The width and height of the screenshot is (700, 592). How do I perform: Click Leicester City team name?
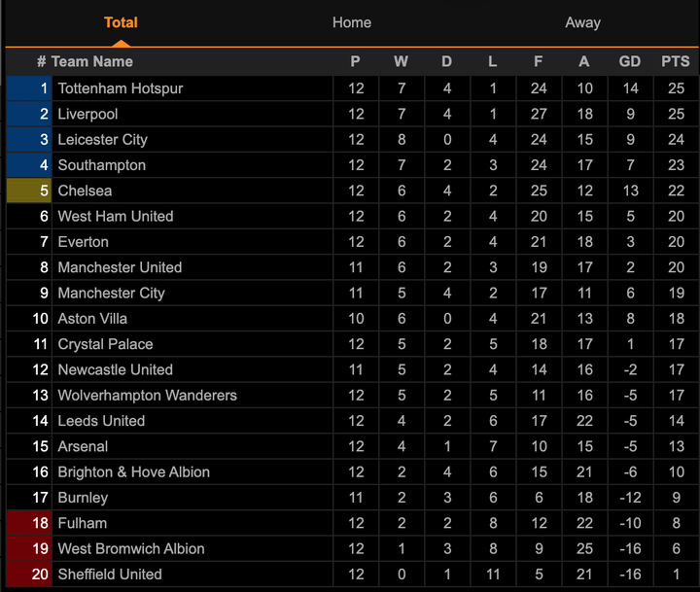102,139
